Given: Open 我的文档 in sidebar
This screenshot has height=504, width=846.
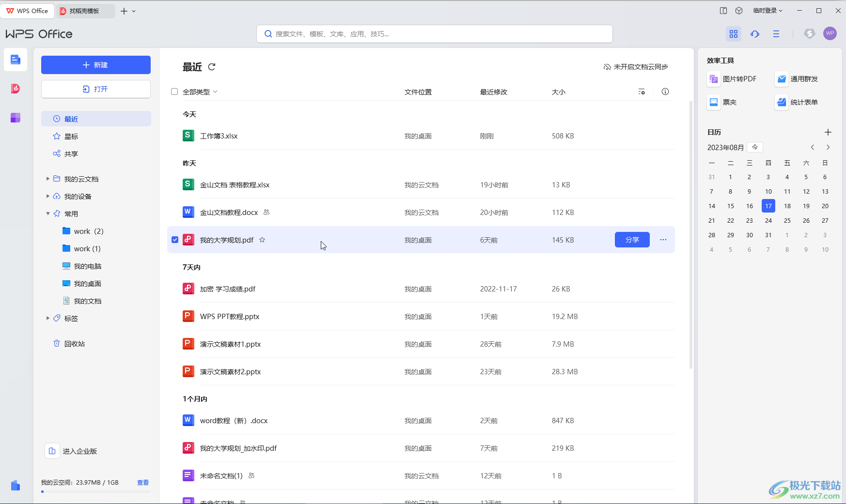Looking at the screenshot, I should tap(82, 301).
